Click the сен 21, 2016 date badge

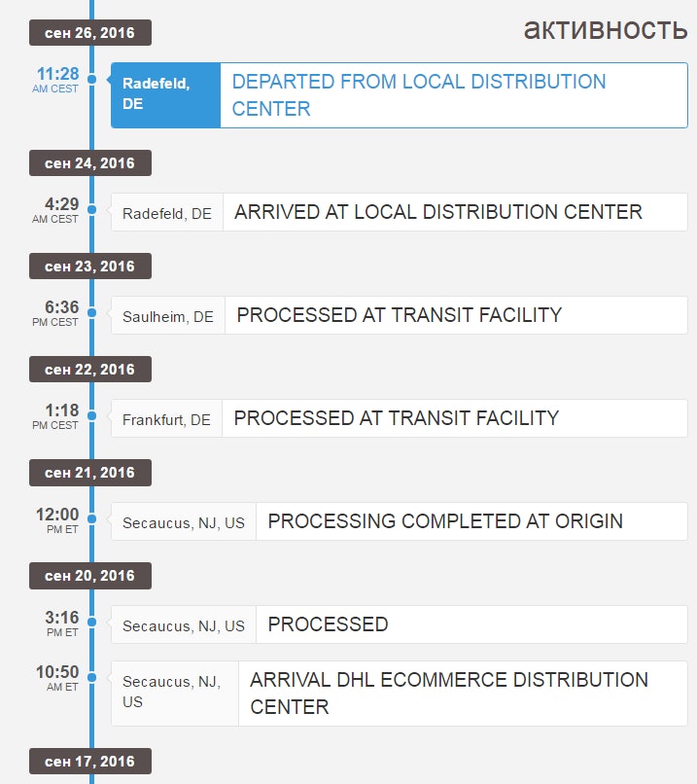click(x=89, y=473)
